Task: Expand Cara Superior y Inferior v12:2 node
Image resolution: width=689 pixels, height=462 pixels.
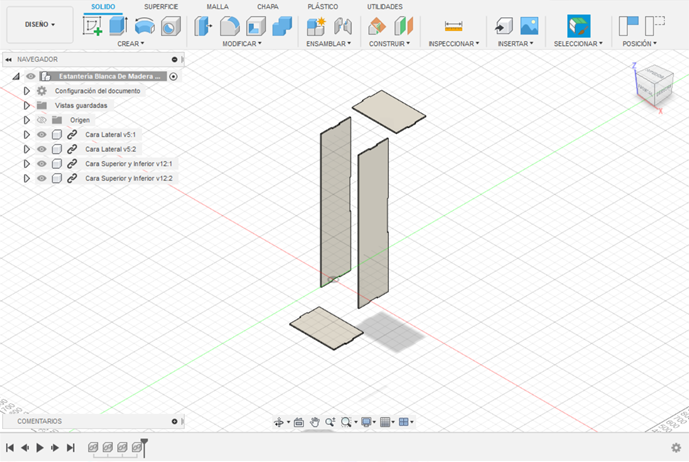Action: [x=26, y=178]
